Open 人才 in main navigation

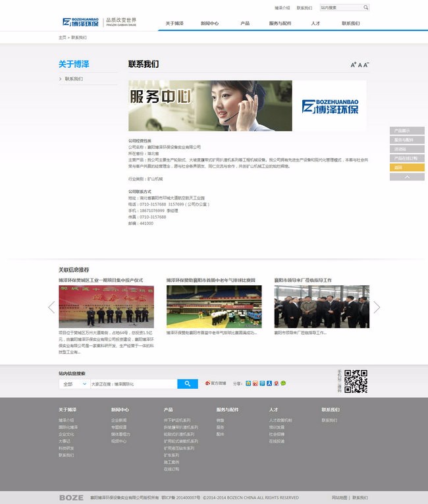pos(315,23)
